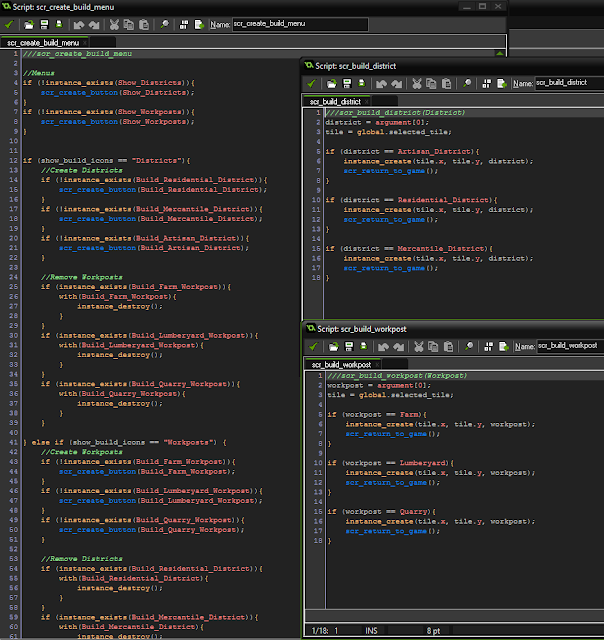Click redo in the scr_build_district toolbar
This screenshot has width=604, height=640.
tap(395, 83)
